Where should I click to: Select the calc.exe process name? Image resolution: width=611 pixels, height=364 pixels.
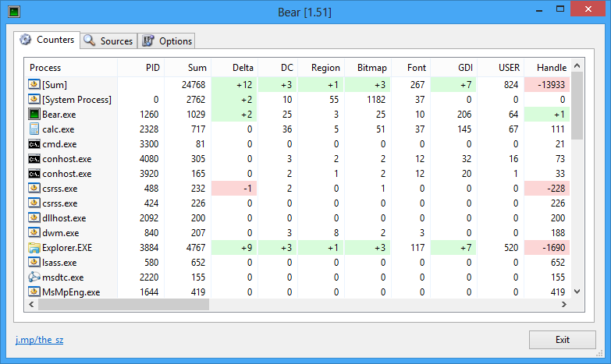click(x=58, y=129)
